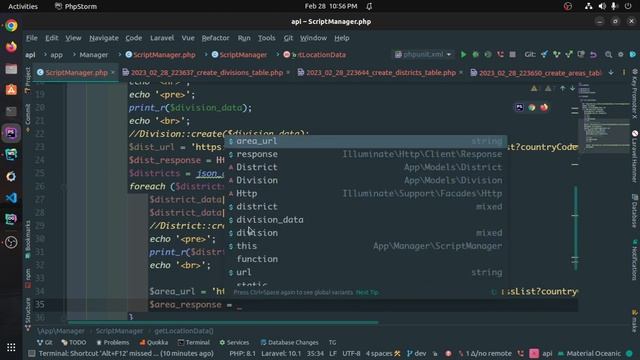Open the editor tab options three-dot menu
Viewport: 640px width, 360px height.
624,72
